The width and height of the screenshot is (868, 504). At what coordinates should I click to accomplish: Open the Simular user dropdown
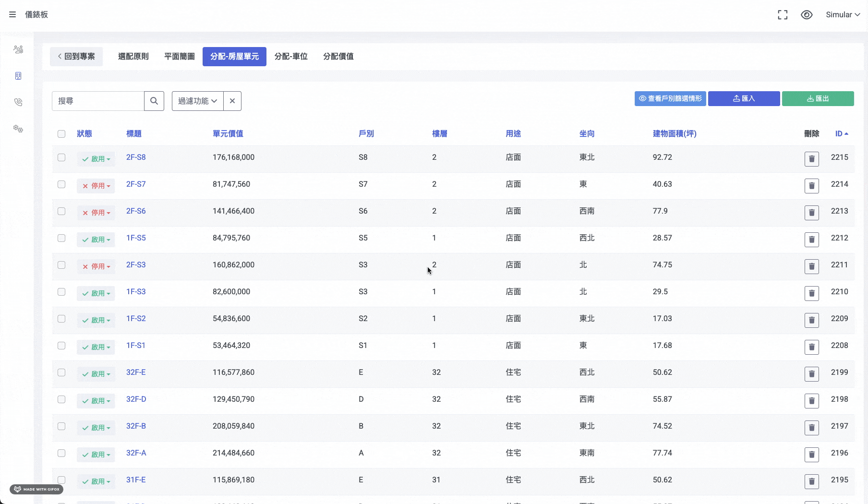843,15
